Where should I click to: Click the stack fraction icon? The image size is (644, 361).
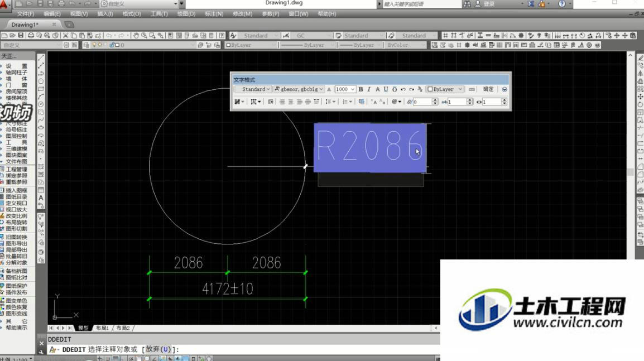pyautogui.click(x=420, y=89)
